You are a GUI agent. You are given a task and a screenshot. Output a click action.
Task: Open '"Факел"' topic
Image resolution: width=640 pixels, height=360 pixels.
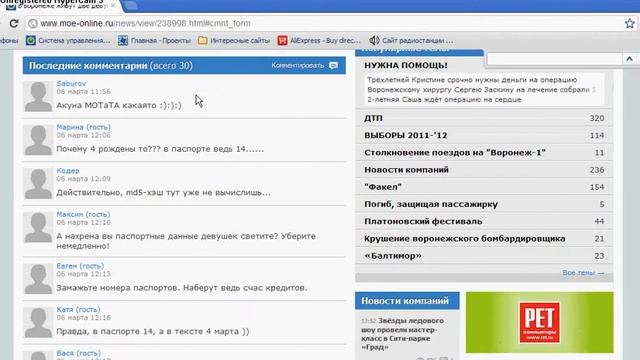pyautogui.click(x=484, y=187)
